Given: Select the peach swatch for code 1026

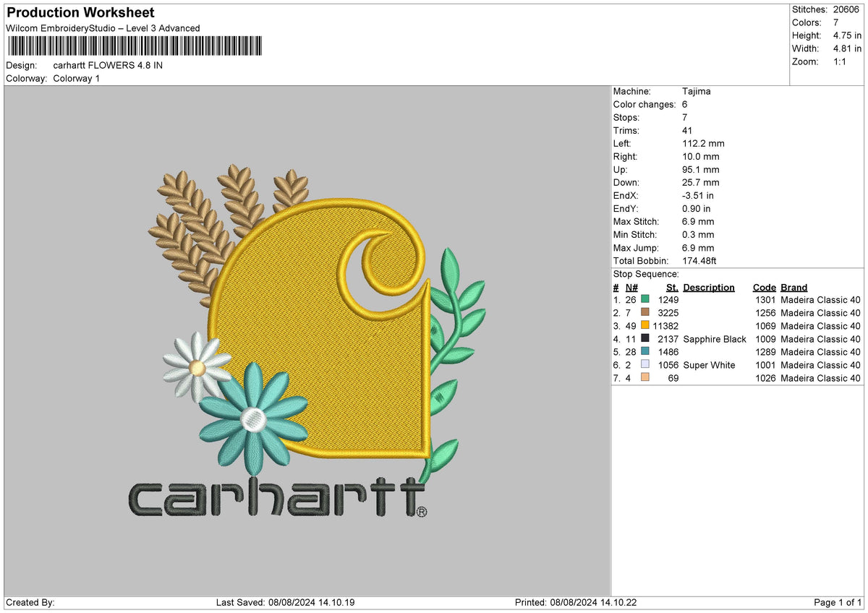Looking at the screenshot, I should pyautogui.click(x=645, y=377).
